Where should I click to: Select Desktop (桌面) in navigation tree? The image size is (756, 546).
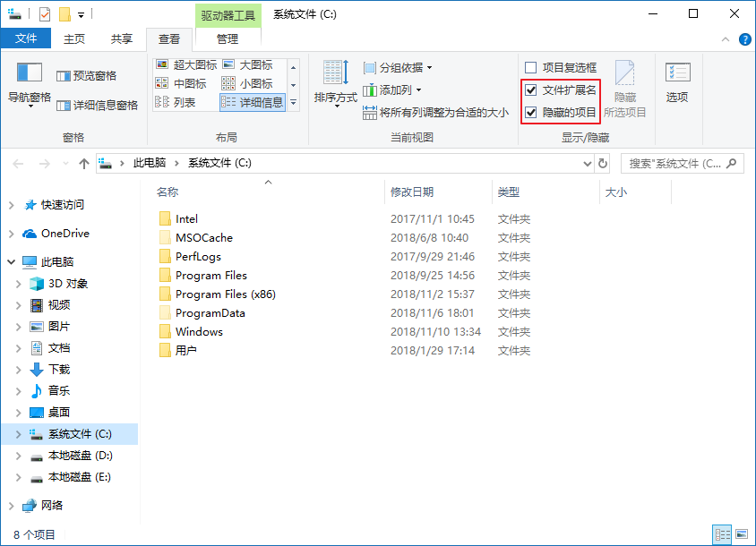tap(59, 413)
